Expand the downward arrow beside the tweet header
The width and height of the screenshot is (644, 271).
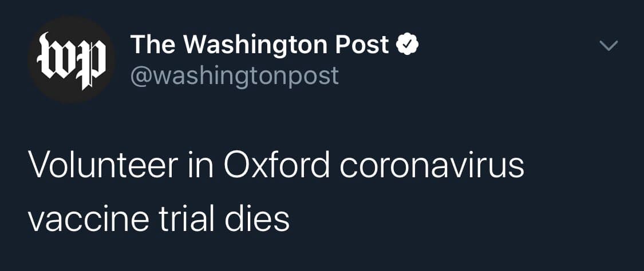coord(609,45)
